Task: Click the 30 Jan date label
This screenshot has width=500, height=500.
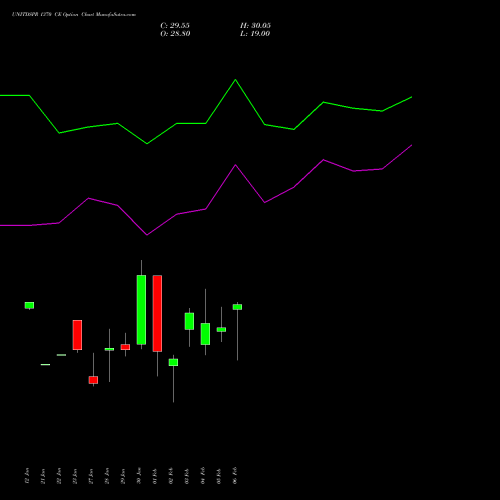Action: coord(139,476)
